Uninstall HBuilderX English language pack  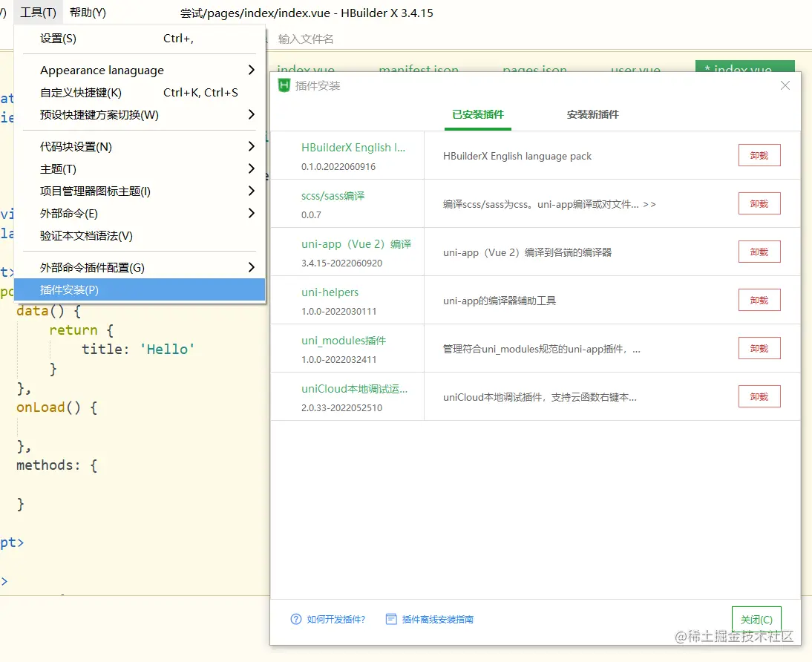[759, 155]
